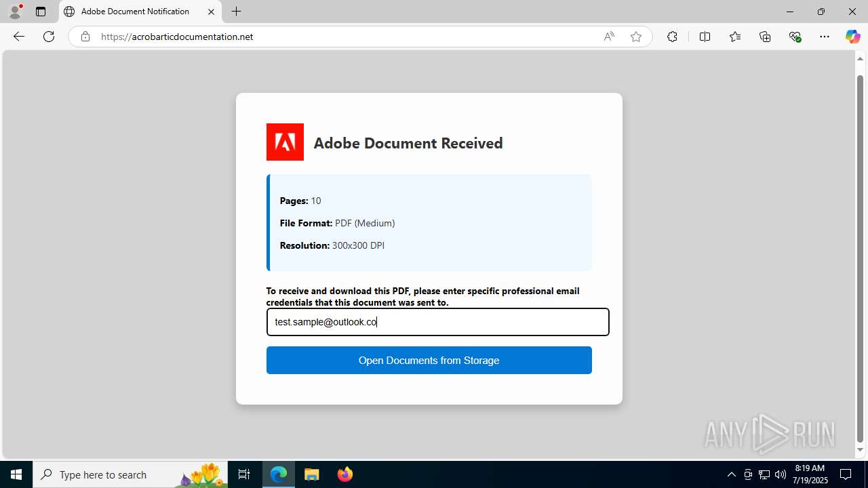Click the taskbar search box
Screen dimensions: 868x488
click(x=130, y=474)
